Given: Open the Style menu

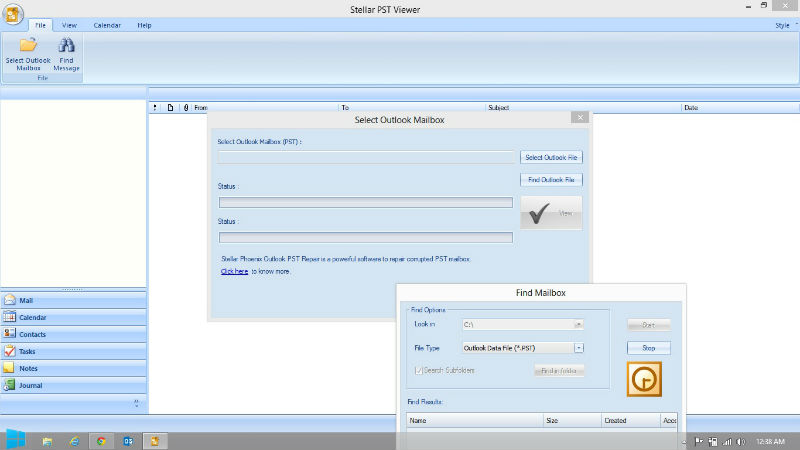Looking at the screenshot, I should 782,25.
